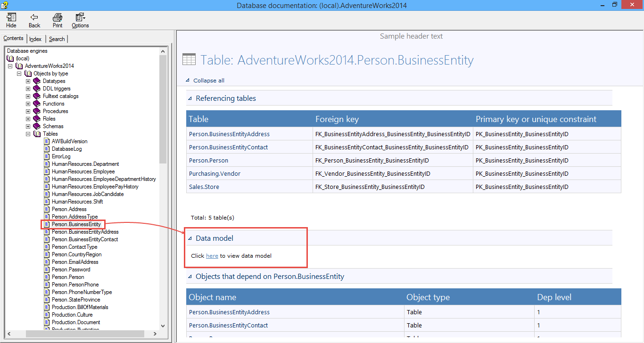Click the AdventureWorks2014 book icon in tree

pyautogui.click(x=20, y=66)
